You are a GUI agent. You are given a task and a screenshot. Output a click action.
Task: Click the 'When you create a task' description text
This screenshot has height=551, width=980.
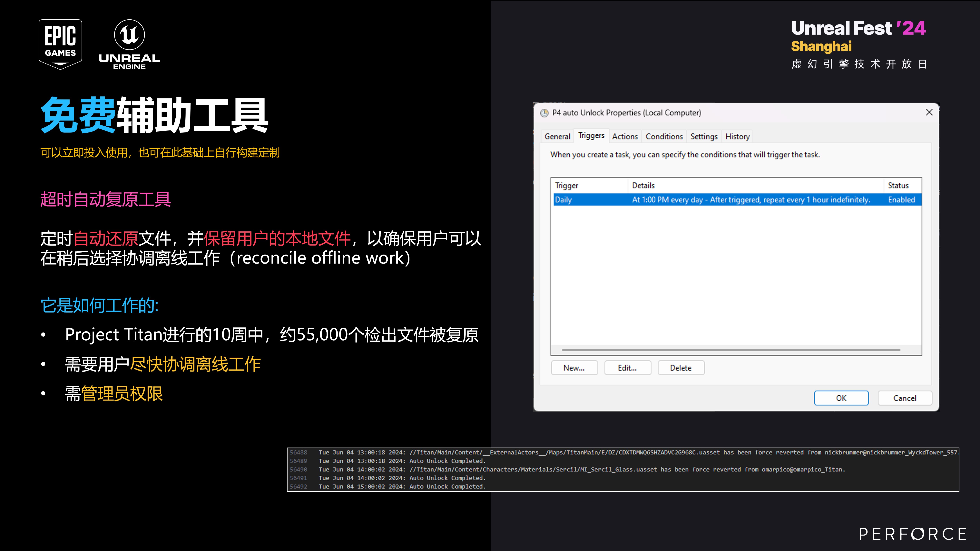685,155
